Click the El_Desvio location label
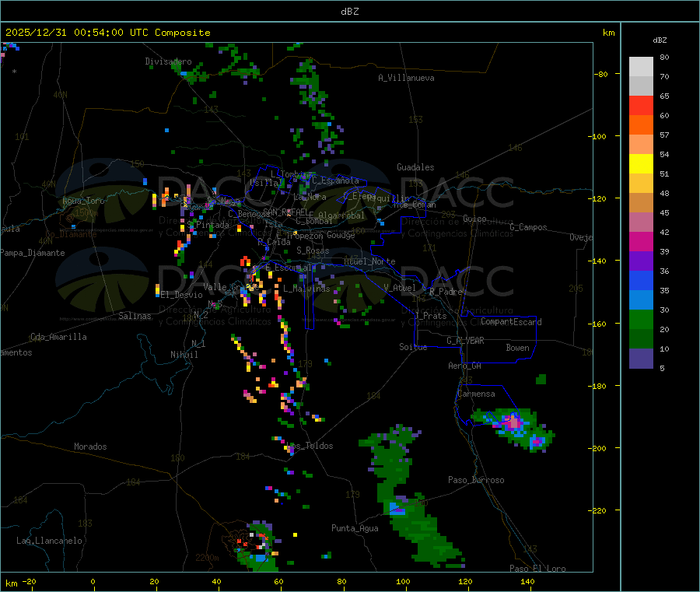Image resolution: width=700 pixels, height=592 pixels. pyautogui.click(x=182, y=295)
